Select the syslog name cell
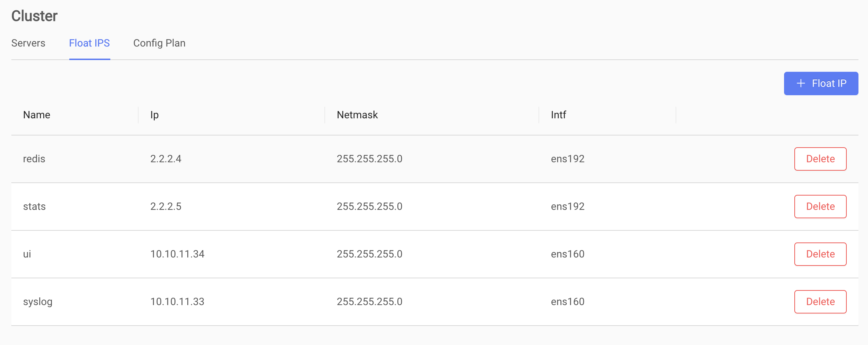 coord(38,302)
